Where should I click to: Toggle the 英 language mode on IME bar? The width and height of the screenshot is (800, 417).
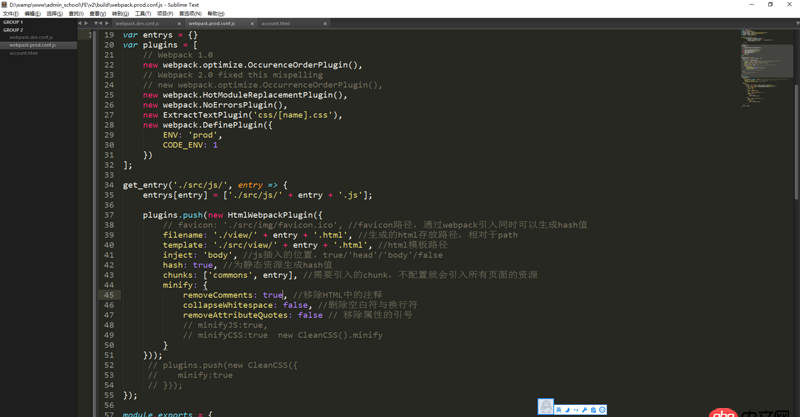pos(559,410)
